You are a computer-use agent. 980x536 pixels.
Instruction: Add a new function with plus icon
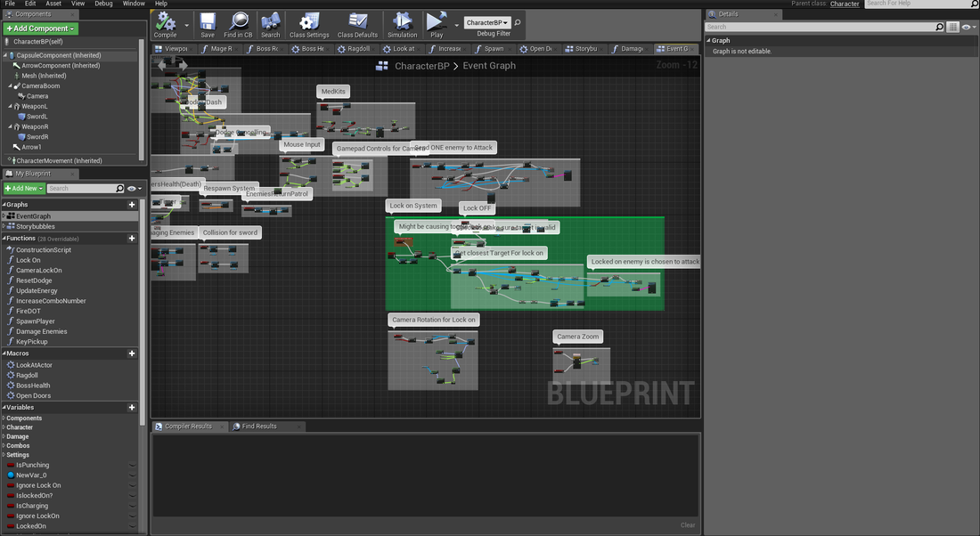(x=132, y=239)
